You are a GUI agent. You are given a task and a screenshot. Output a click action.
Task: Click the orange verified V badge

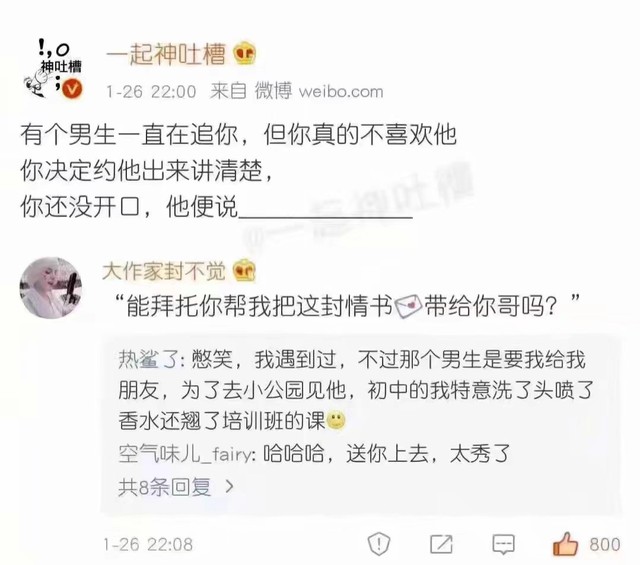coord(72,89)
